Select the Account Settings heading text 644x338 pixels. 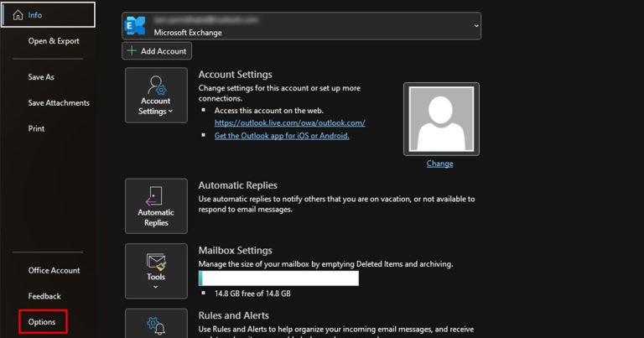pos(235,75)
